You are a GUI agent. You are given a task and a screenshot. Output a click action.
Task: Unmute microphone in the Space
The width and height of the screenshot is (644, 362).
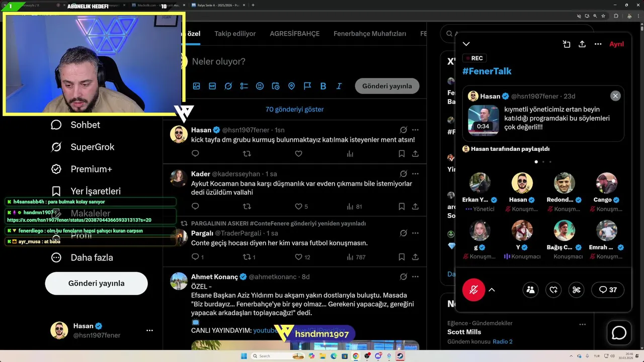(x=473, y=290)
